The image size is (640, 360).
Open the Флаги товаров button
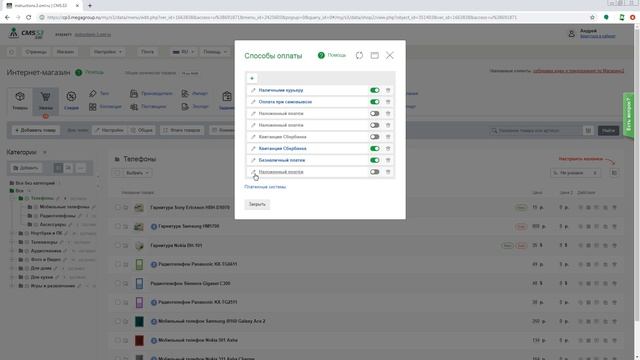182,130
